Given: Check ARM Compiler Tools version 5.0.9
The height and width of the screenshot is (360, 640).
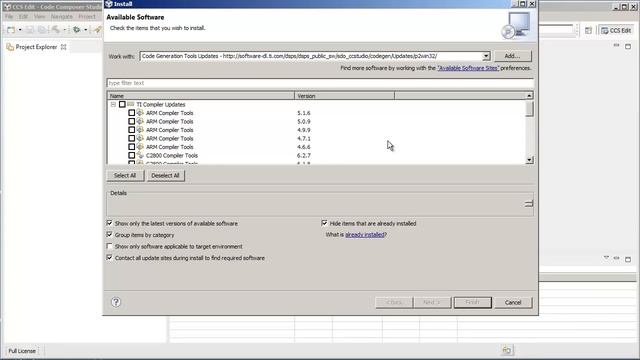Looking at the screenshot, I should pos(131,122).
